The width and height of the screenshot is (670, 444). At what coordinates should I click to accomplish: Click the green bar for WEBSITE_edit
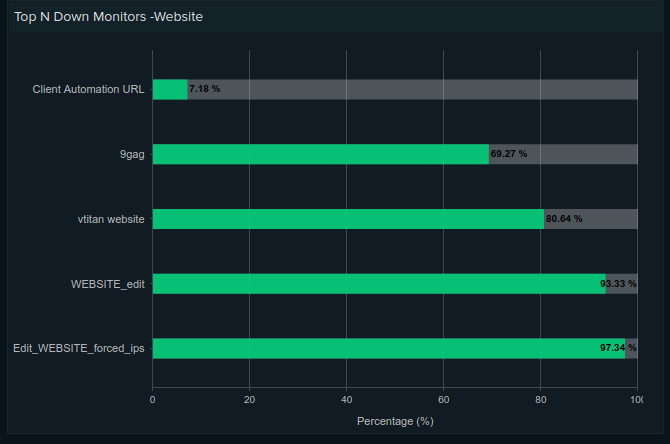(x=378, y=284)
